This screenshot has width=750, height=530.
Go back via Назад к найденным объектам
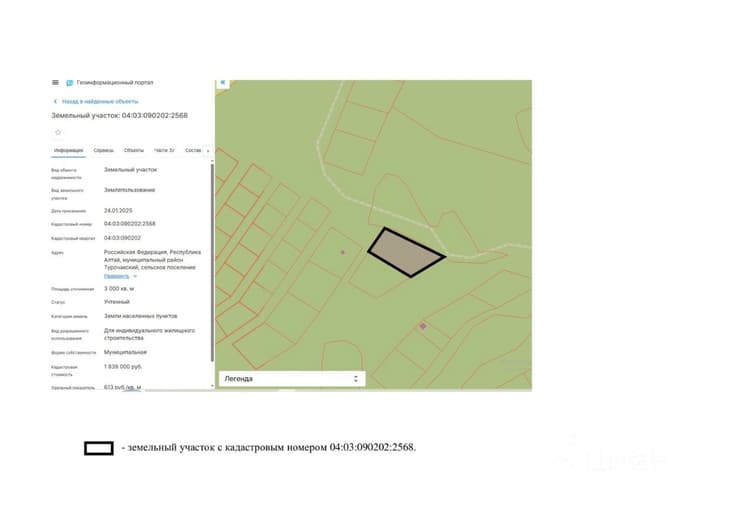coord(95,101)
